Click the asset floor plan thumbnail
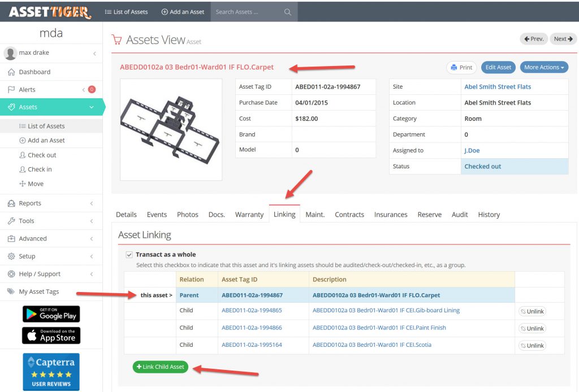The height and width of the screenshot is (392, 579). (x=171, y=129)
